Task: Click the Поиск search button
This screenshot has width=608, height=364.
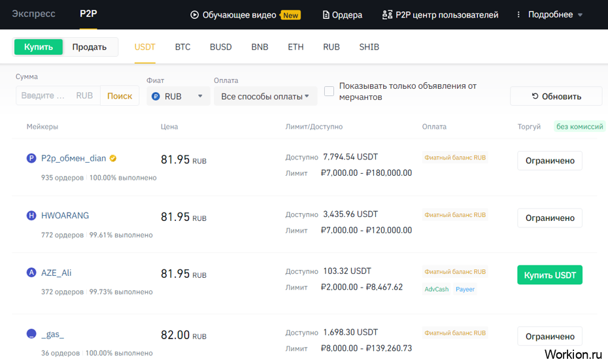Action: 120,95
